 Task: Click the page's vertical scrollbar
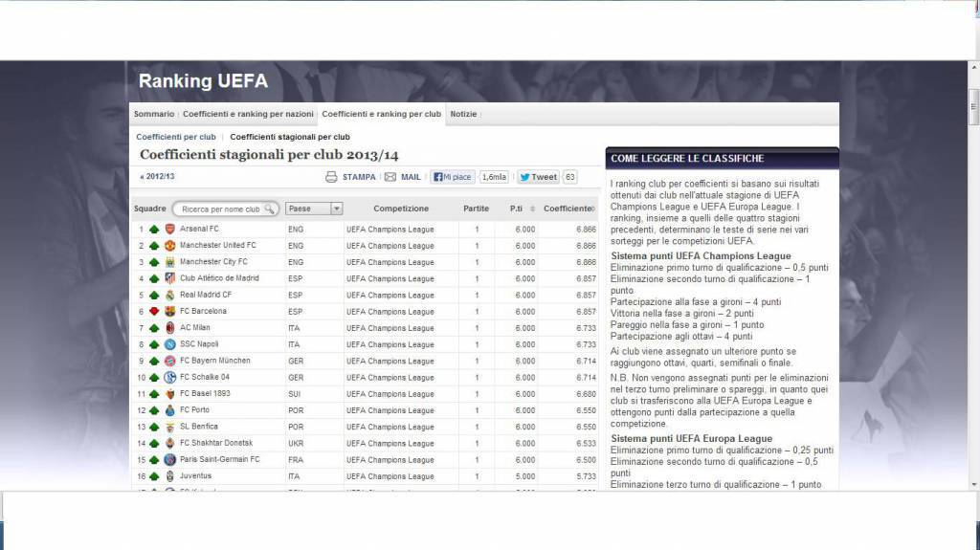coord(973,287)
